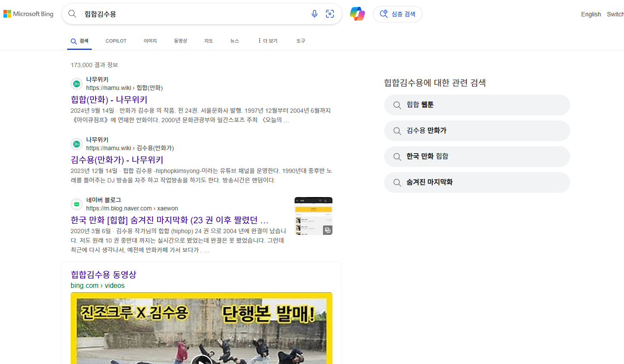The width and height of the screenshot is (624, 364).
Task: Select the 검색 tab
Action: [79, 41]
